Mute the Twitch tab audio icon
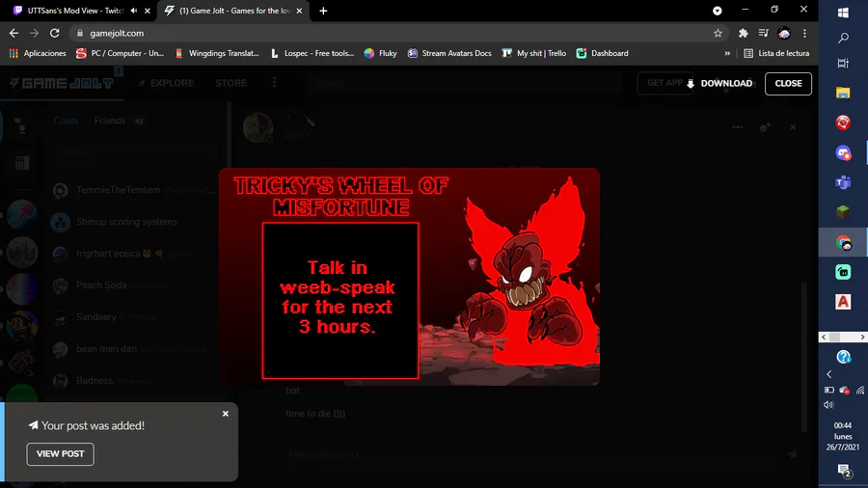This screenshot has height=488, width=868. pos(134,11)
